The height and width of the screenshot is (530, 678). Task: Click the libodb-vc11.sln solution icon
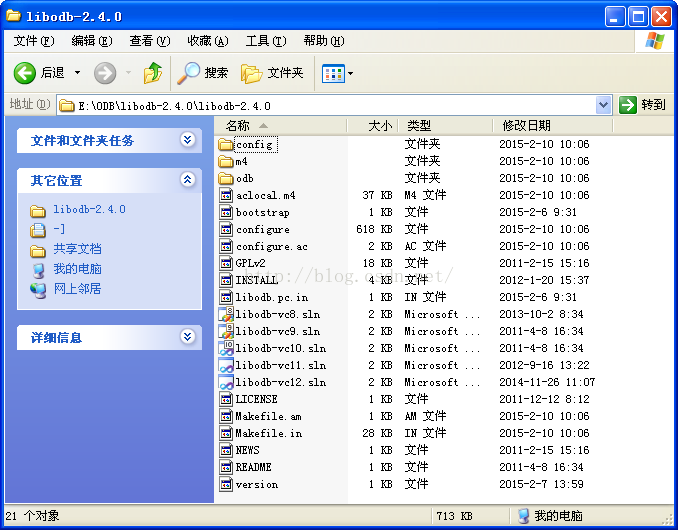pos(226,365)
